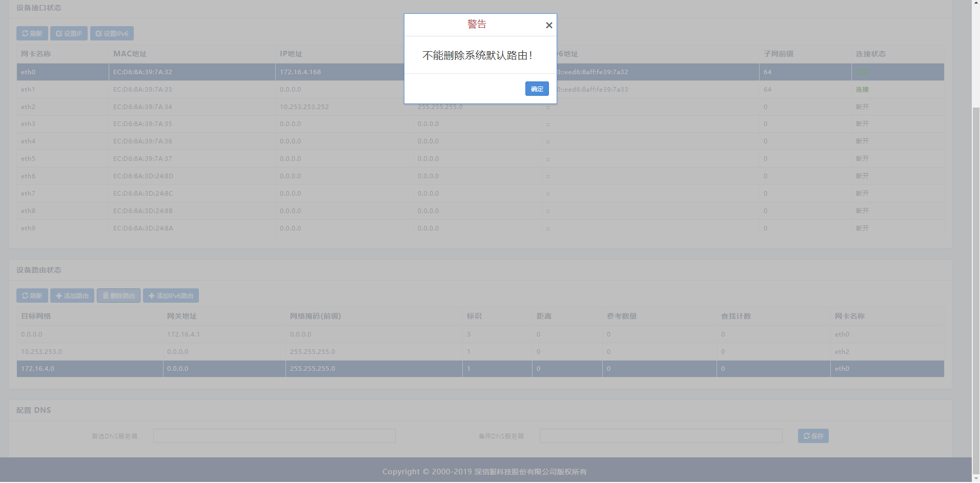Click the 删除路由 trash button

[x=118, y=296]
